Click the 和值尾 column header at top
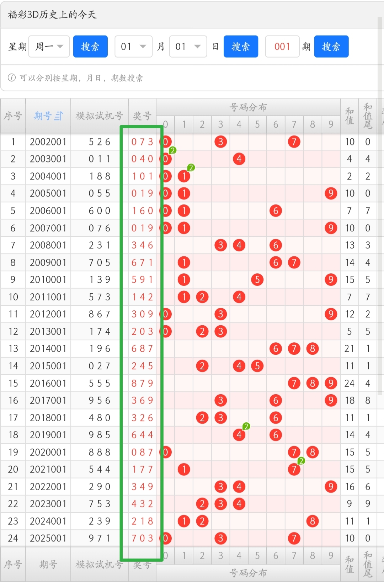This screenshot has width=384, height=588. (x=368, y=116)
